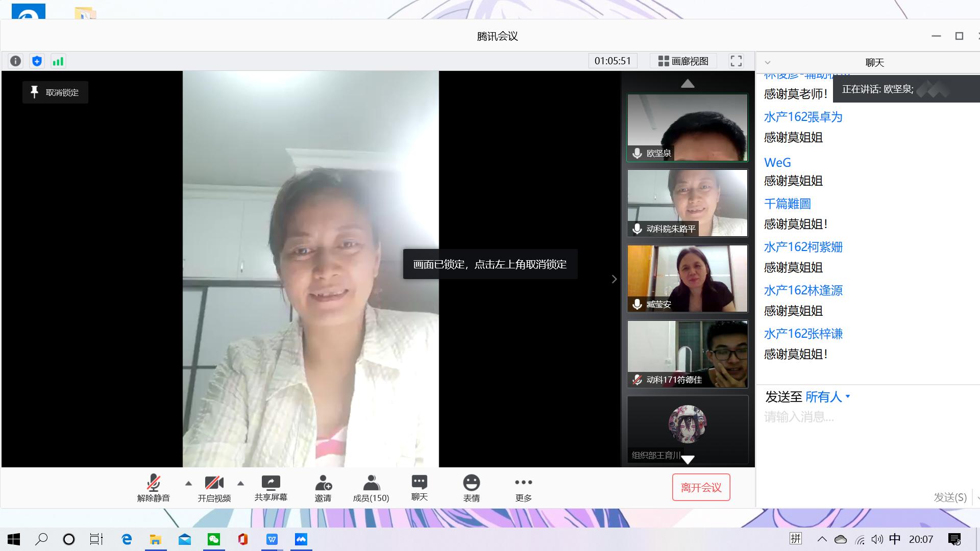The width and height of the screenshot is (980, 551).
Task: Unpin video with 取消锁定
Action: point(55,92)
